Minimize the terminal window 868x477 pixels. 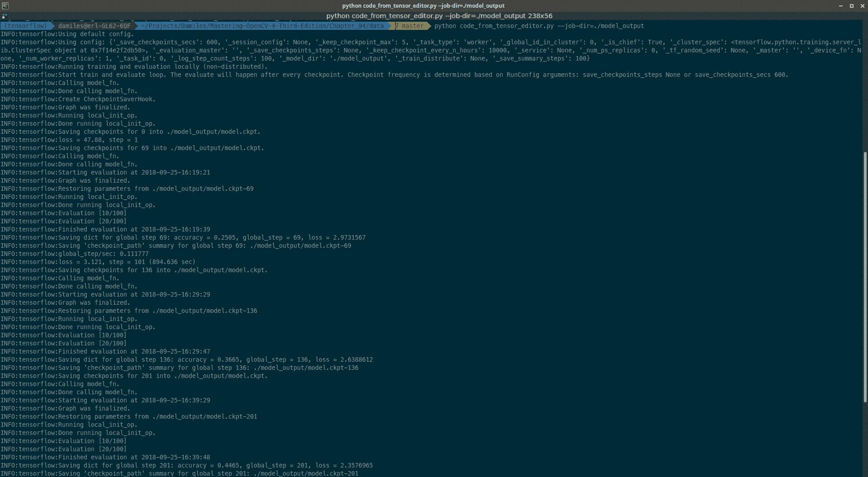pos(841,6)
